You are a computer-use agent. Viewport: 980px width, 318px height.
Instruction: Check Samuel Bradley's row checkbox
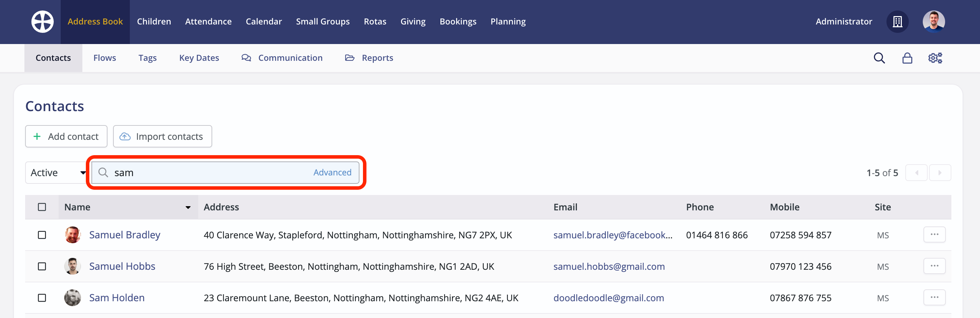[42, 234]
